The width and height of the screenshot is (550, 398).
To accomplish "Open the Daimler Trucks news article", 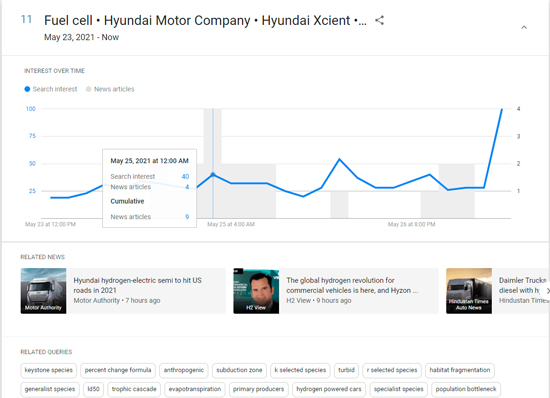I will [x=522, y=285].
